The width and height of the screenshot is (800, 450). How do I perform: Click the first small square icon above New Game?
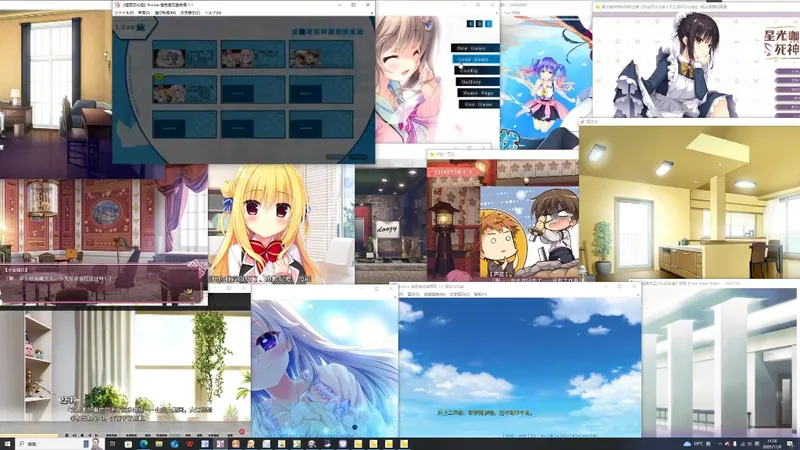coord(471,23)
